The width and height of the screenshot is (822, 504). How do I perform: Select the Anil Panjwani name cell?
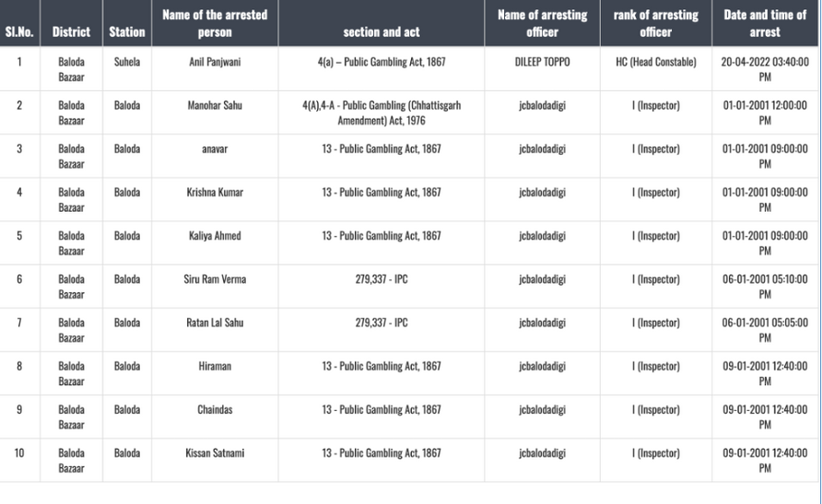tap(215, 62)
